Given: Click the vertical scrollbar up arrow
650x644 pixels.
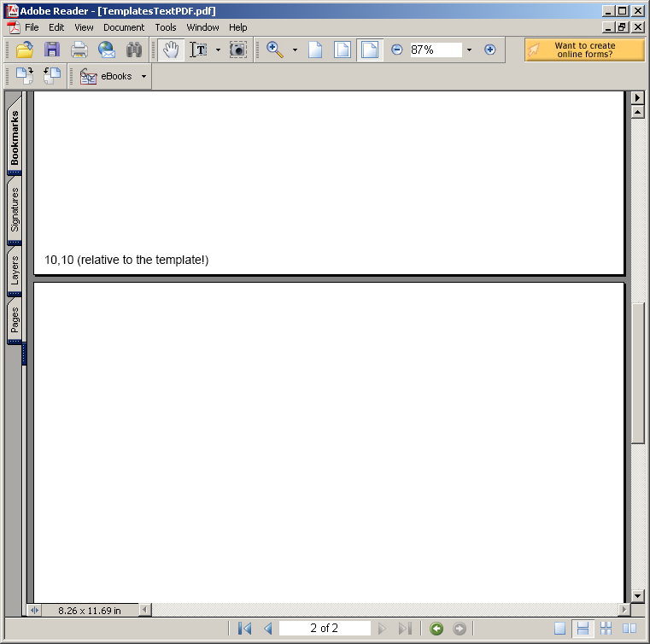Looking at the screenshot, I should click(637, 112).
